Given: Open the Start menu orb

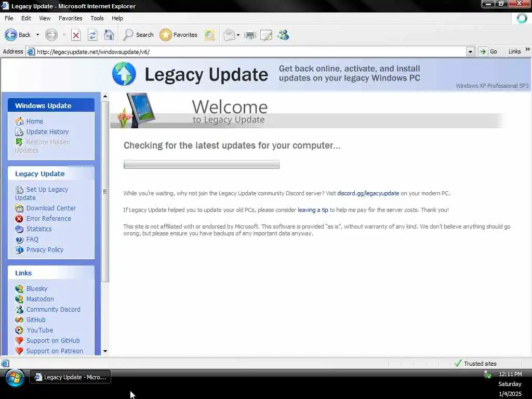Looking at the screenshot, I should tap(15, 378).
